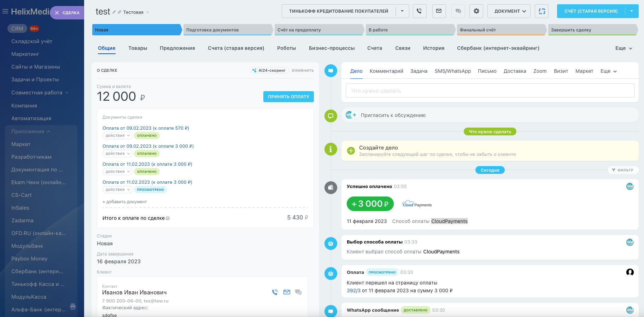Screen dimensions: 644x317
Task: Select the Задача timeline tab
Action: (419, 71)
